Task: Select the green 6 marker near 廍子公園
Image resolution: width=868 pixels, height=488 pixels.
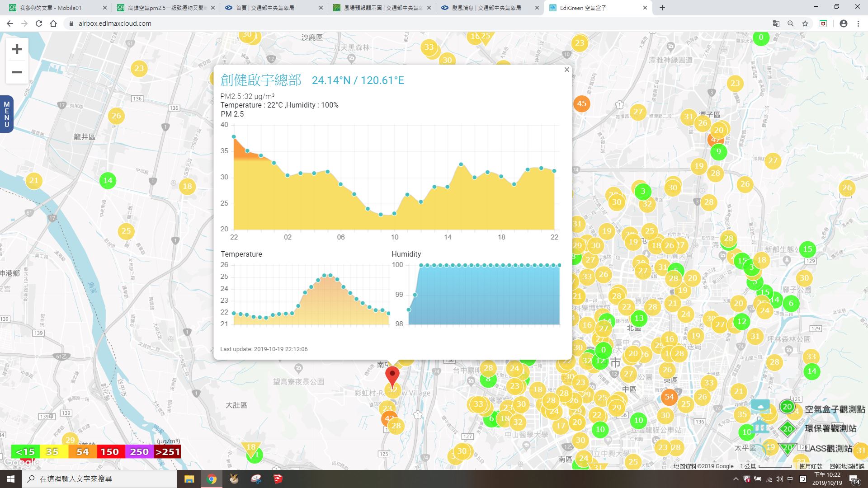Action: (791, 303)
